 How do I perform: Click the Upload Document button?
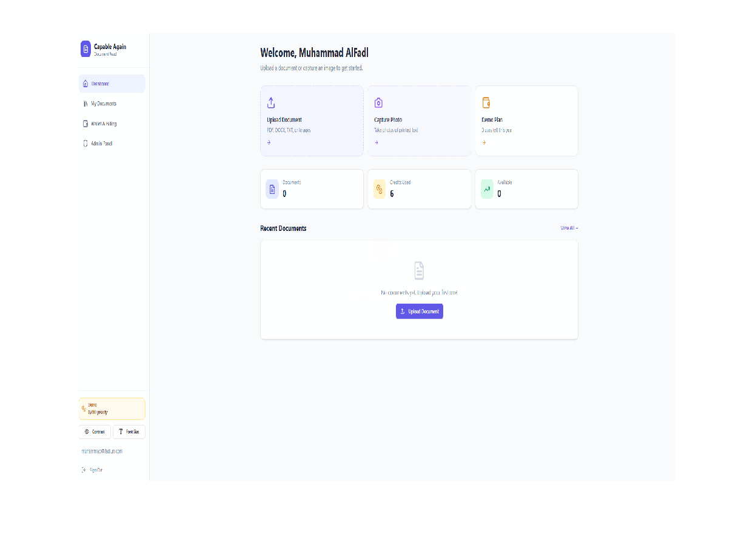click(x=419, y=311)
